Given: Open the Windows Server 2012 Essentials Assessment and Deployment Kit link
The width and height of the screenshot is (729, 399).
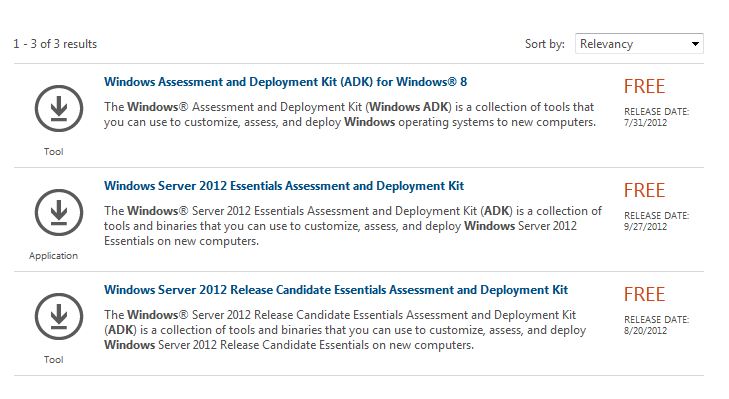Looking at the screenshot, I should pos(284,186).
